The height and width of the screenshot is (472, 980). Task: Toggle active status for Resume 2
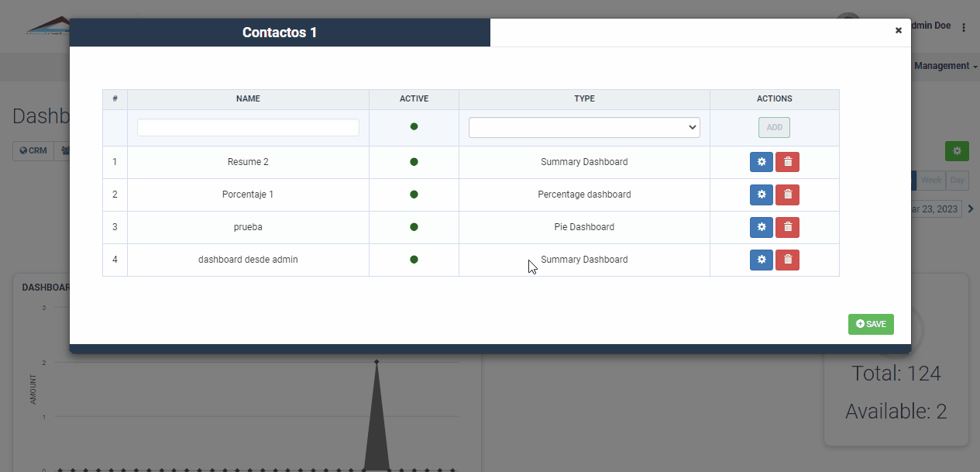(x=414, y=162)
